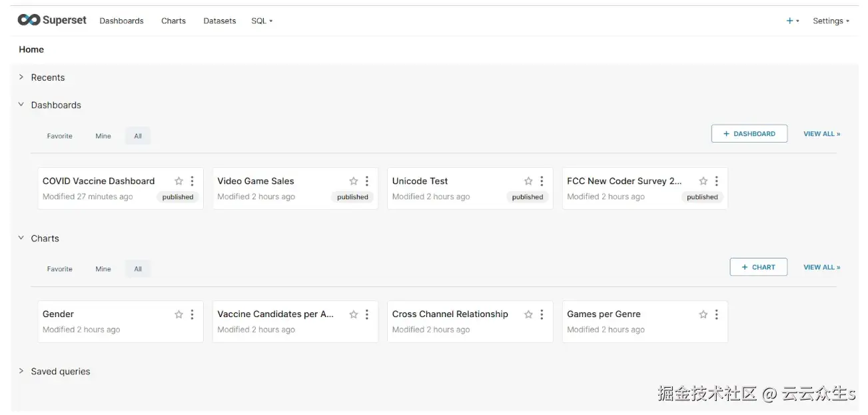Click VIEW ALL link for Charts
Viewport: 868px width, 415px height.
pos(821,267)
